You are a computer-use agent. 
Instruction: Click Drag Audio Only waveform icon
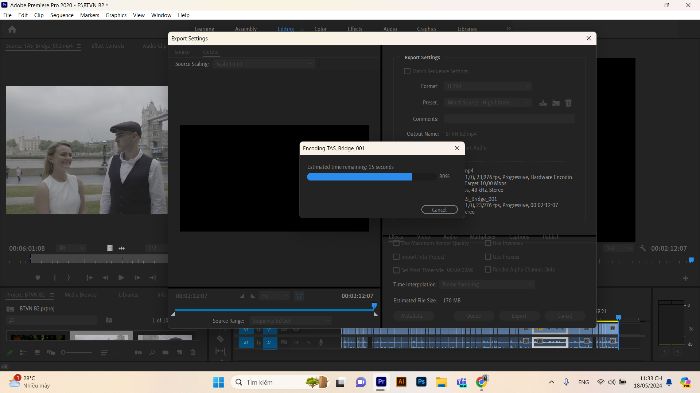pos(121,248)
